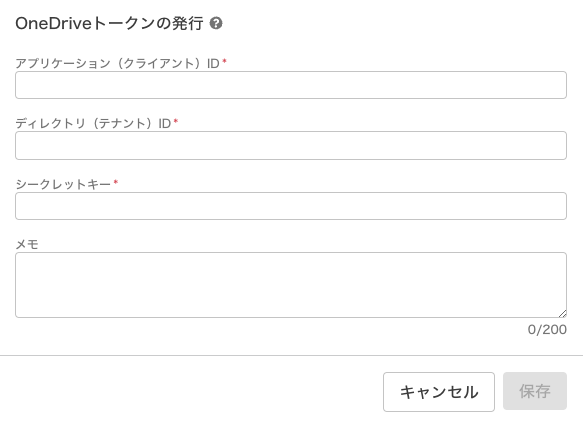Click the red asterisk after シークレットキー
This screenshot has width=583, height=421.
(116, 182)
